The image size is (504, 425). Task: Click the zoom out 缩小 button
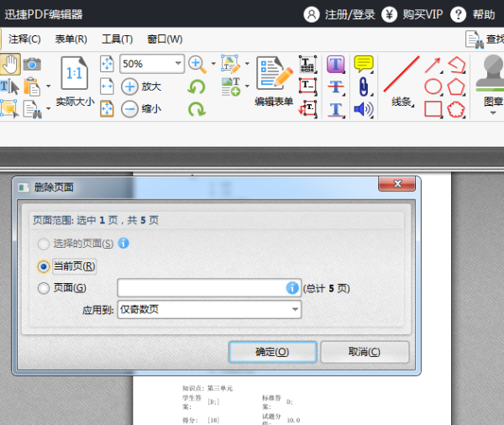(x=141, y=109)
